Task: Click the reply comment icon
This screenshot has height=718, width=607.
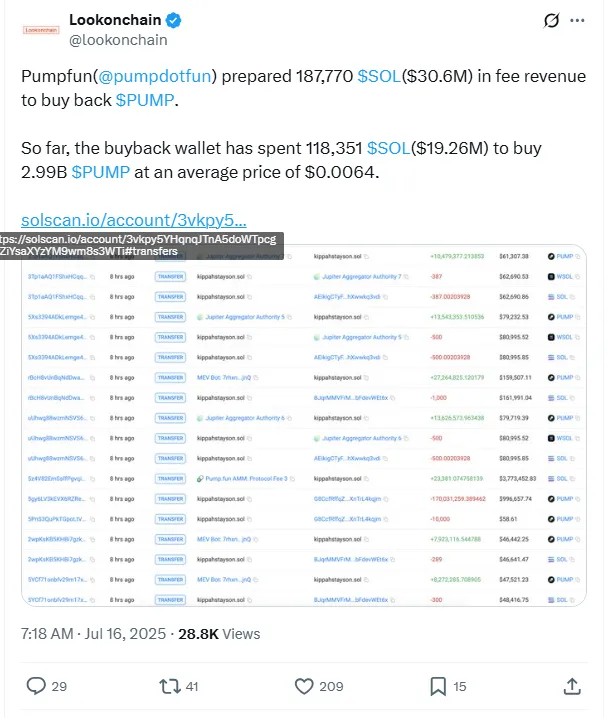Action: tap(36, 686)
